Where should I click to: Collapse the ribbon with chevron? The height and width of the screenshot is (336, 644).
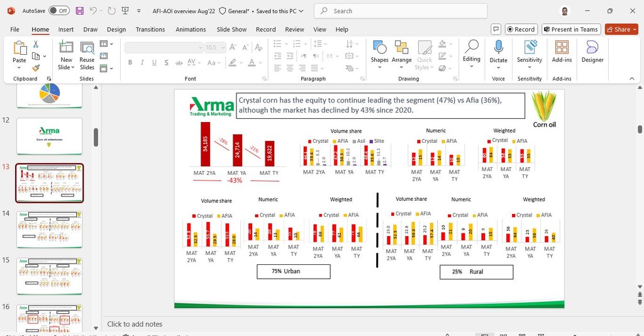631,79
